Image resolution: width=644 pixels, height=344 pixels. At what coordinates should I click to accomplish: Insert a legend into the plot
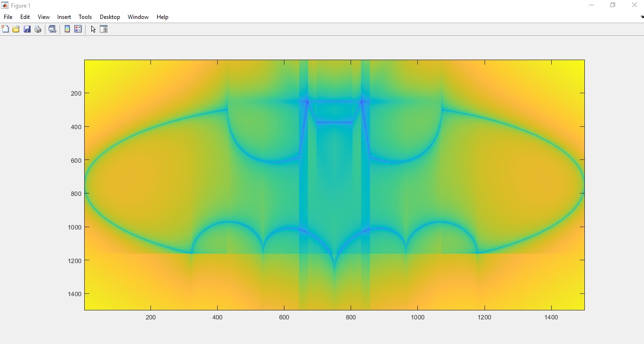(x=78, y=29)
